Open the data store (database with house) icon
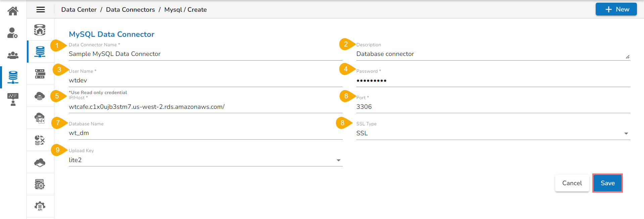Viewport: 644px width, 219px height. [x=40, y=30]
